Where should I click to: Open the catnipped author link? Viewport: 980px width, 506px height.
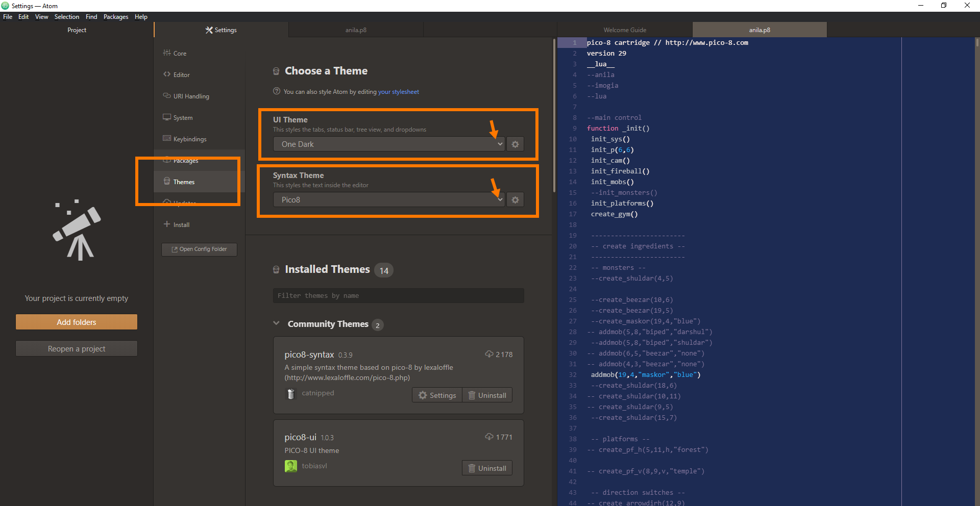click(318, 393)
